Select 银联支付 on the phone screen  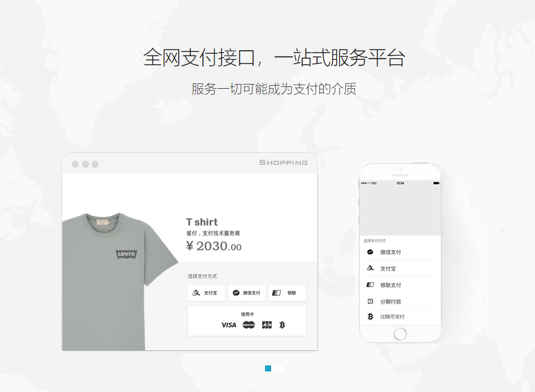(400, 285)
